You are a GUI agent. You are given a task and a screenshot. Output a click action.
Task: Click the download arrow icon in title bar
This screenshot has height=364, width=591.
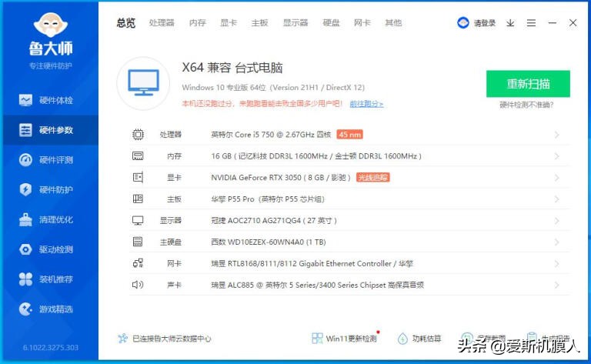point(510,23)
